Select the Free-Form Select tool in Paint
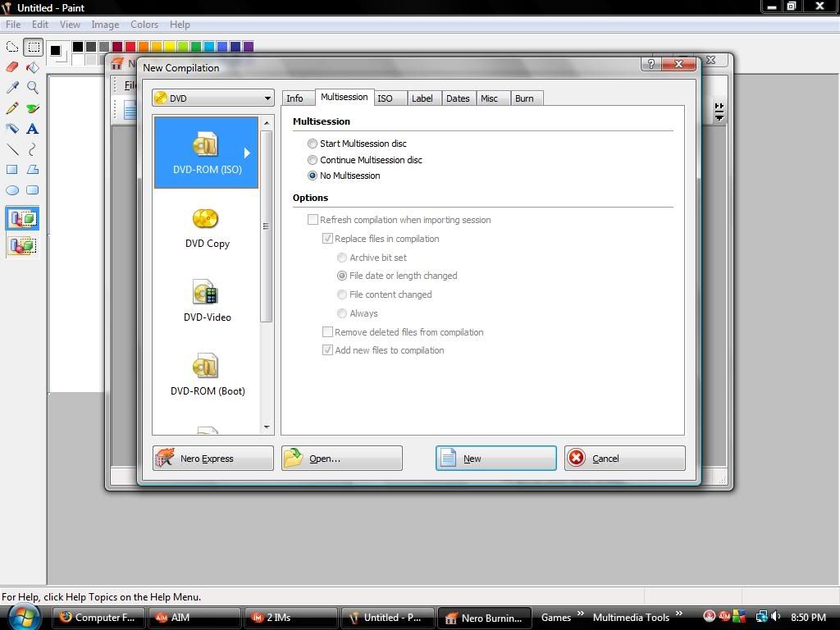Image resolution: width=840 pixels, height=630 pixels. tap(11, 47)
